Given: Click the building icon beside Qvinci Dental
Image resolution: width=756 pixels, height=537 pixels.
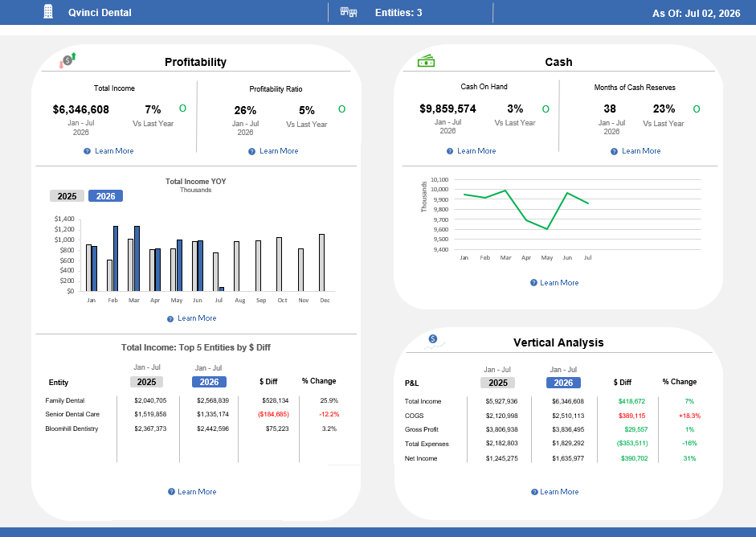Looking at the screenshot, I should [x=48, y=11].
